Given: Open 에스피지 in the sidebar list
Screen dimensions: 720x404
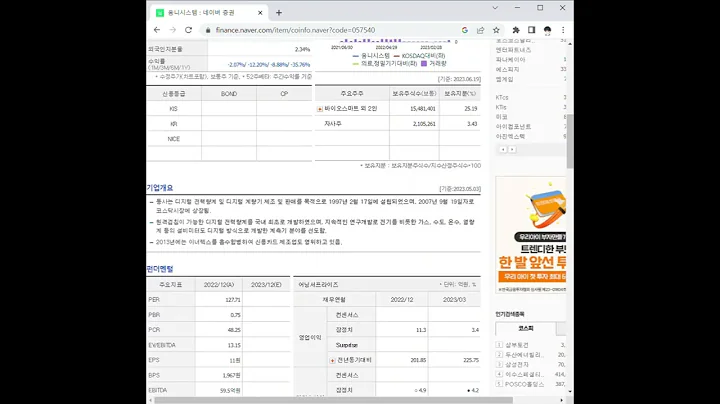Looking at the screenshot, I should point(507,69).
